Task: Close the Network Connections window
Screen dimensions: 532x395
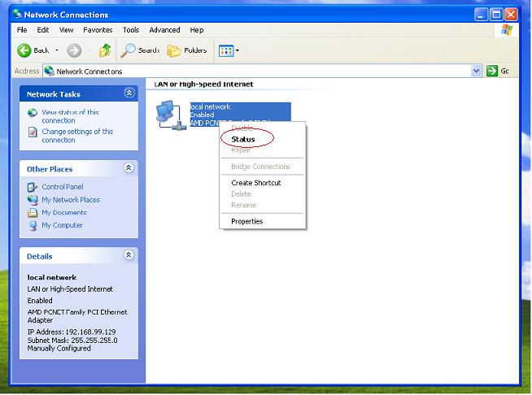Action: 511,15
